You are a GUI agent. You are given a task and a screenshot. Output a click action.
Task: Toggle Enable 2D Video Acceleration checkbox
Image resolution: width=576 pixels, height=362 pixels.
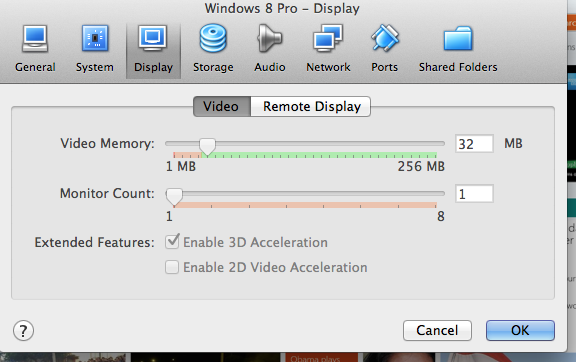click(172, 267)
